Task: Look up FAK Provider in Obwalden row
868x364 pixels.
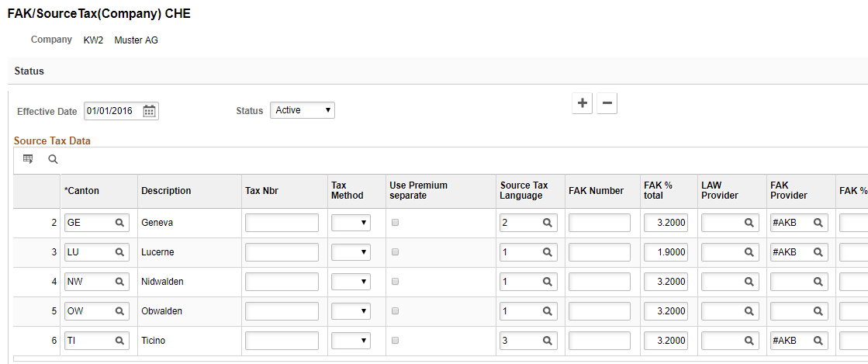Action: (818, 310)
